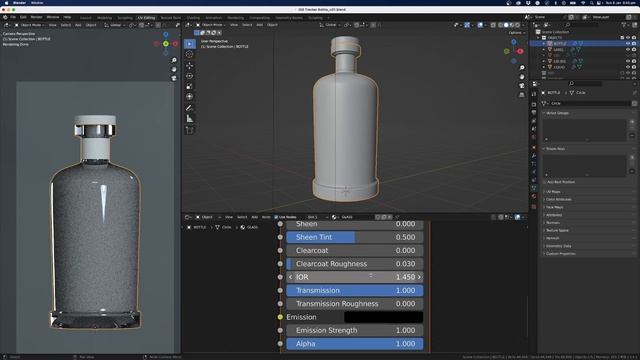The height and width of the screenshot is (360, 640).
Task: Adjust Sheen Tint slider
Action: pos(355,237)
